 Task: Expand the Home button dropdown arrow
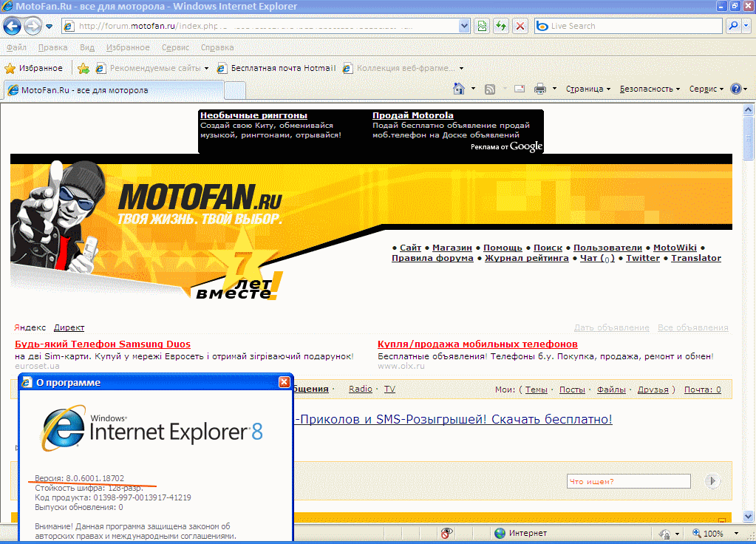pos(473,89)
